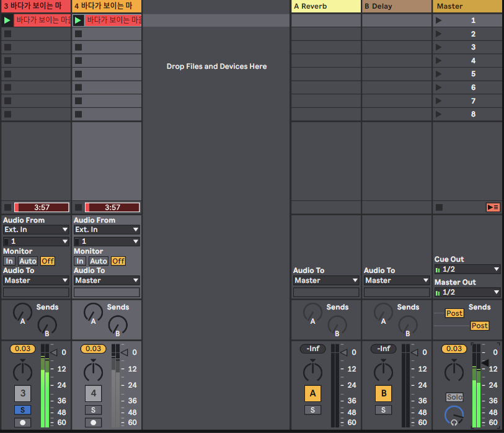Launch Master scene 1
Image resolution: width=504 pixels, height=433 pixels.
pyautogui.click(x=438, y=20)
